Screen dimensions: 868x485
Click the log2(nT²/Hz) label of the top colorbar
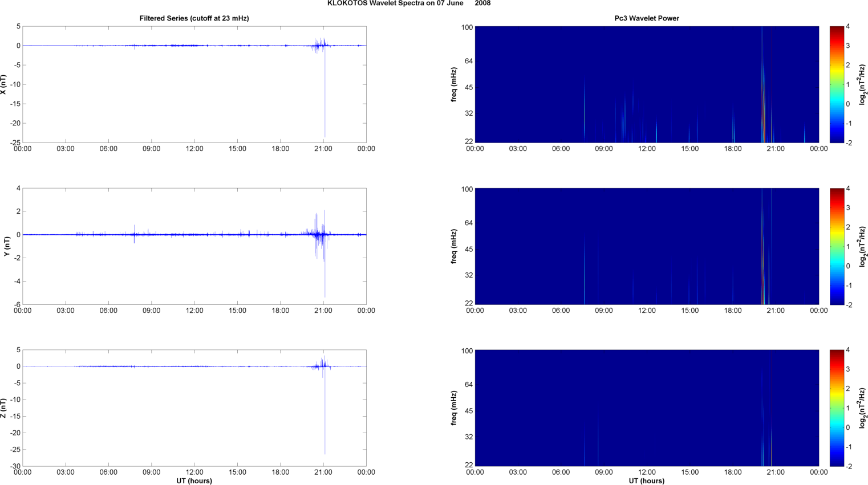click(x=863, y=84)
